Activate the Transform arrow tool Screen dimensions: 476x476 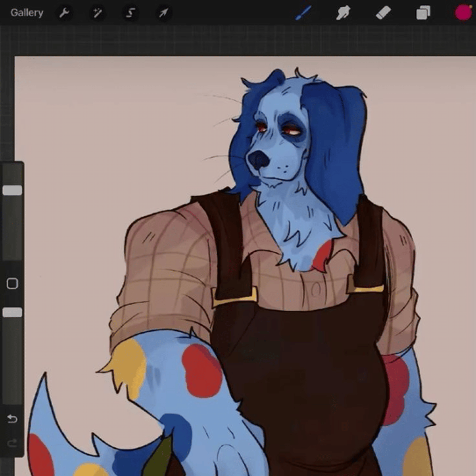tap(163, 13)
